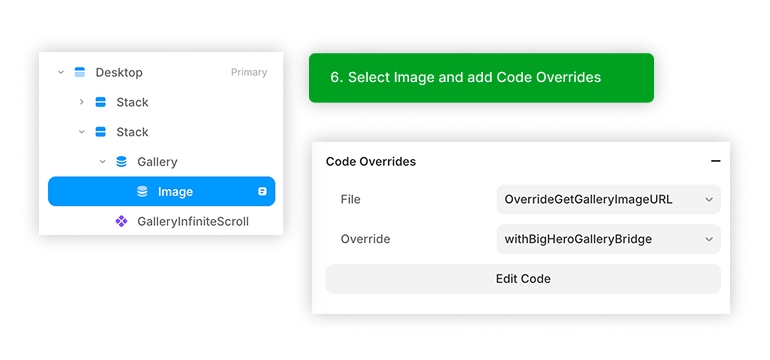Select the GalleryInfiniteScroll layer

[x=193, y=222]
